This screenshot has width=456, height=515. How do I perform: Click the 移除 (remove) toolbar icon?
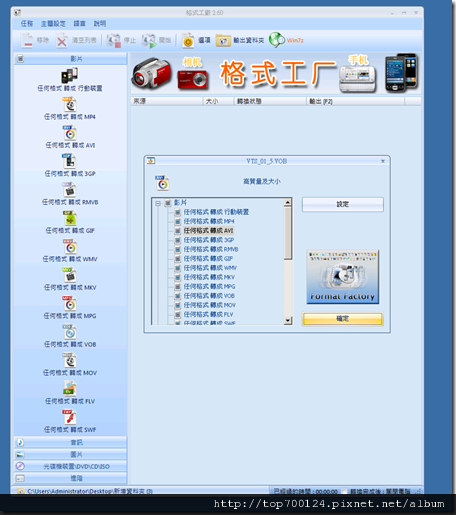[27, 40]
